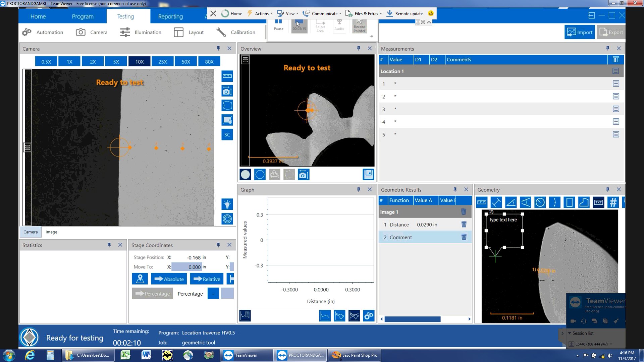This screenshot has height=362, width=644.
Task: Click the Pause recording button
Action: 278,25
